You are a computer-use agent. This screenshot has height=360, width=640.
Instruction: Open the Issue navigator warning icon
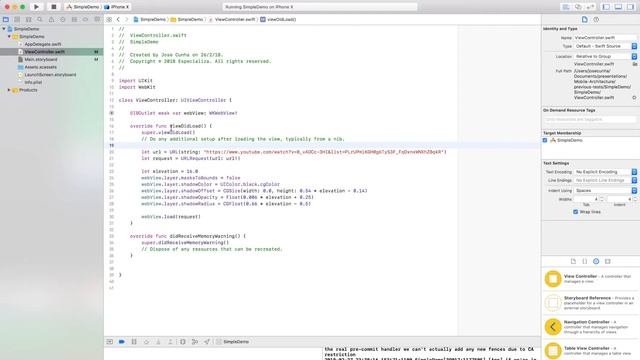(51, 19)
